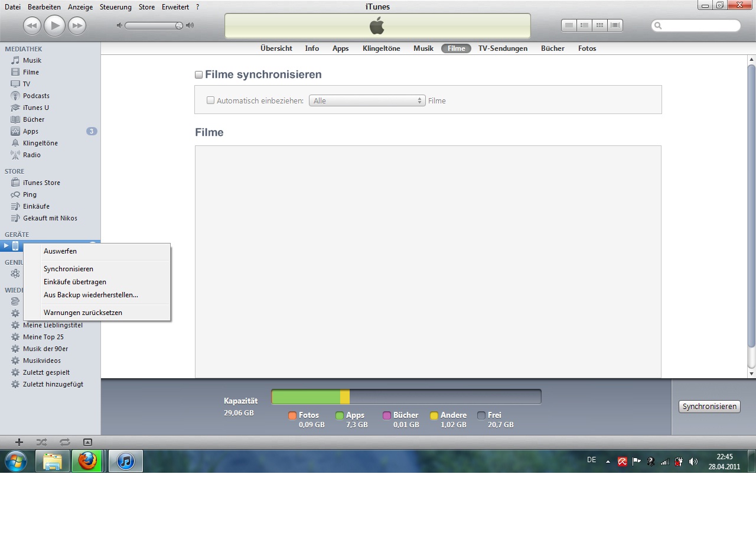The width and height of the screenshot is (756, 552).
Task: Select the iTunes Store sidebar item
Action: [41, 183]
